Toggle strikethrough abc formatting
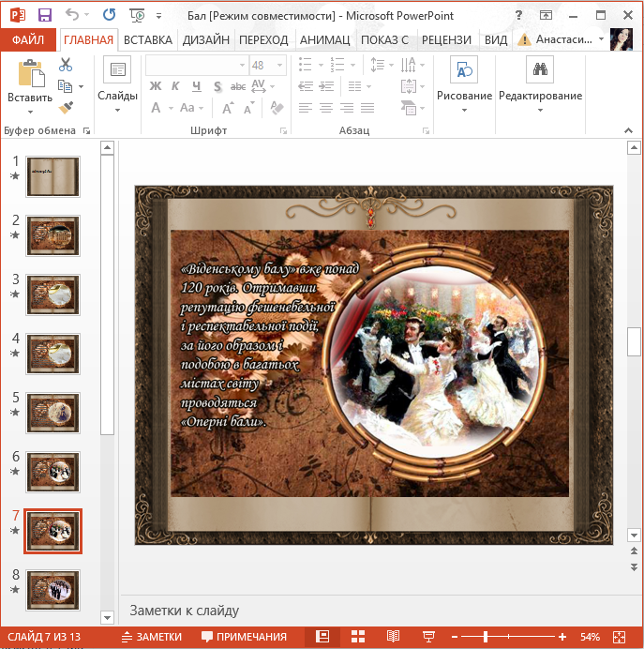This screenshot has height=649, width=644. (238, 86)
